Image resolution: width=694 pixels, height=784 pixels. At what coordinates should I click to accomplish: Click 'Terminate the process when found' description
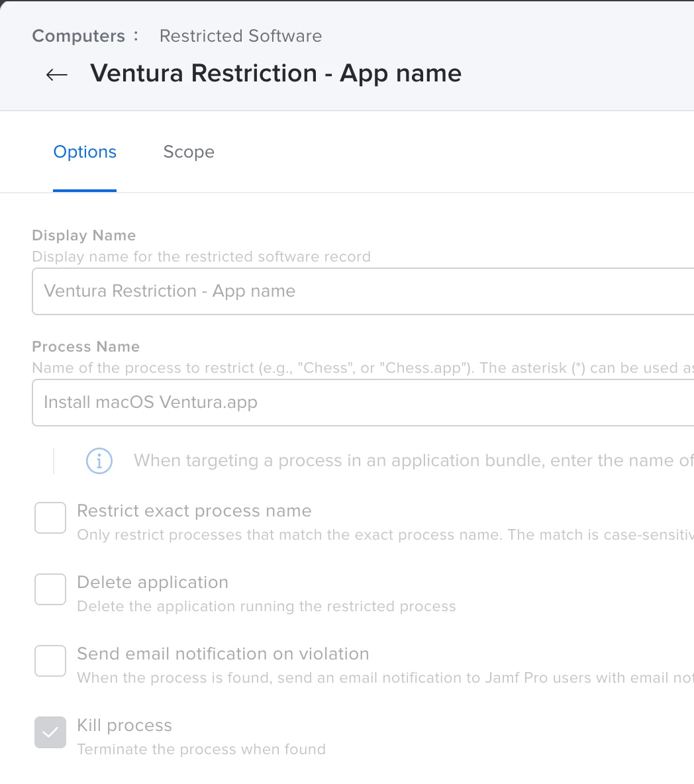tap(201, 749)
